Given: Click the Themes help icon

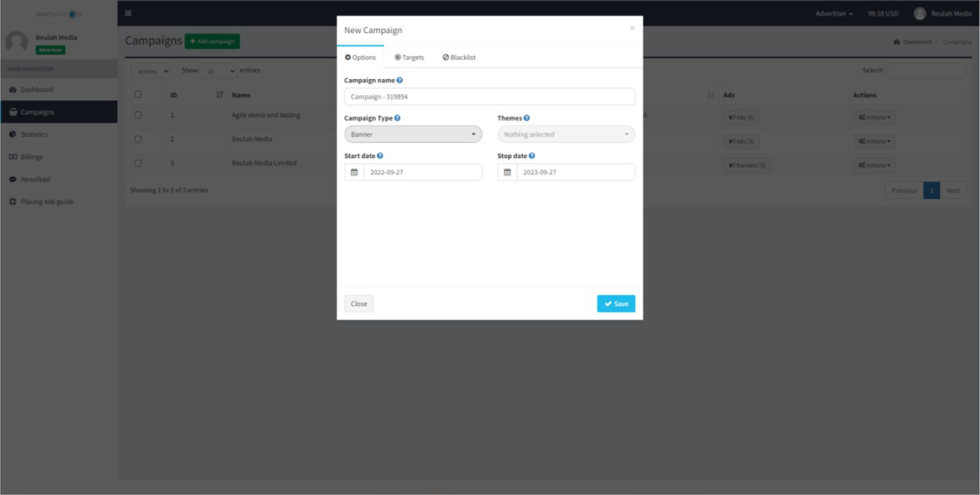Looking at the screenshot, I should 527,118.
